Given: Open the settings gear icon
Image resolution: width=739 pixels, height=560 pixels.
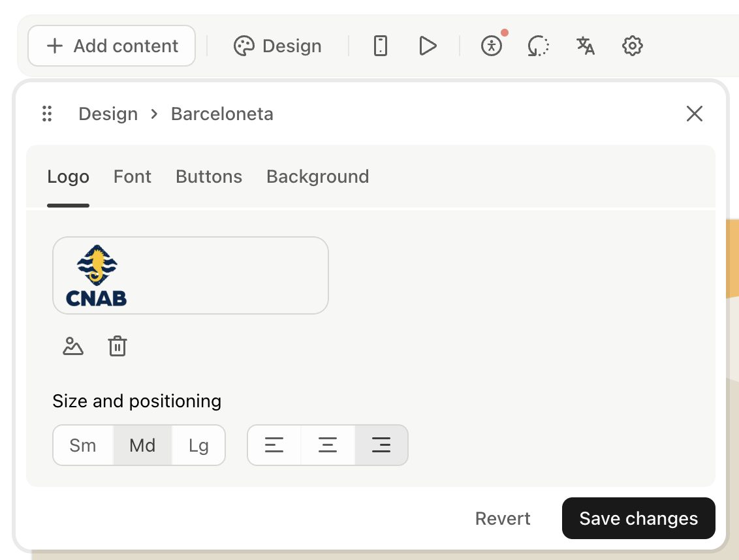Looking at the screenshot, I should (632, 46).
